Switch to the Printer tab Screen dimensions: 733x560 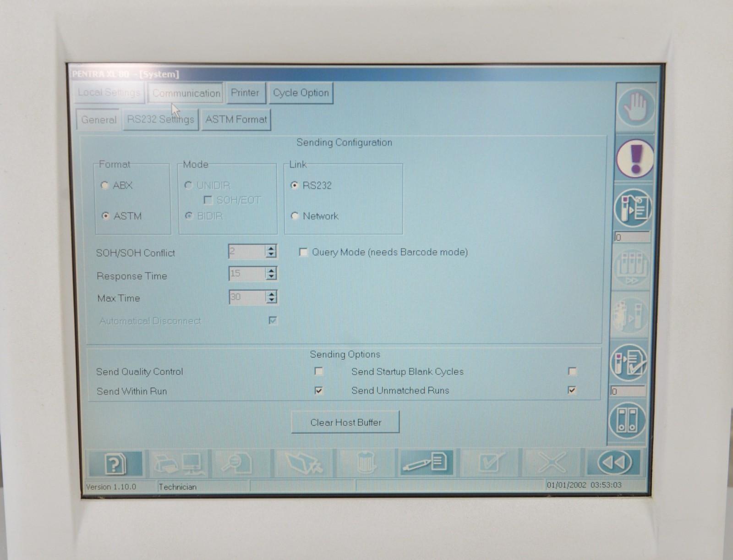(x=245, y=93)
